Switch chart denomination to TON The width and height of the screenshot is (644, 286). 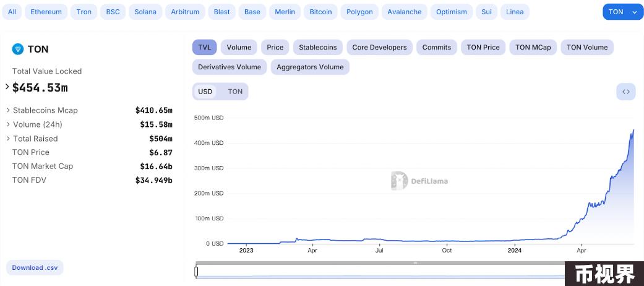click(235, 92)
